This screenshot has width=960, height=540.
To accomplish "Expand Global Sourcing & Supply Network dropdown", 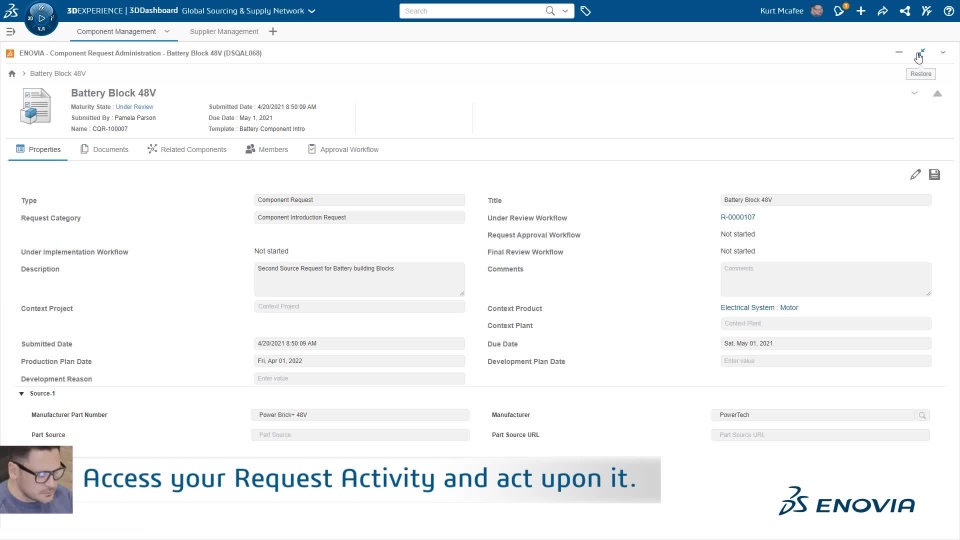I will click(x=312, y=11).
